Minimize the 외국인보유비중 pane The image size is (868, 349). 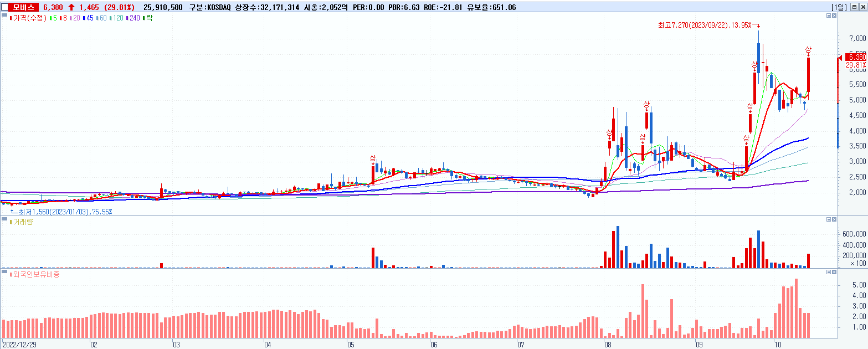point(829,272)
